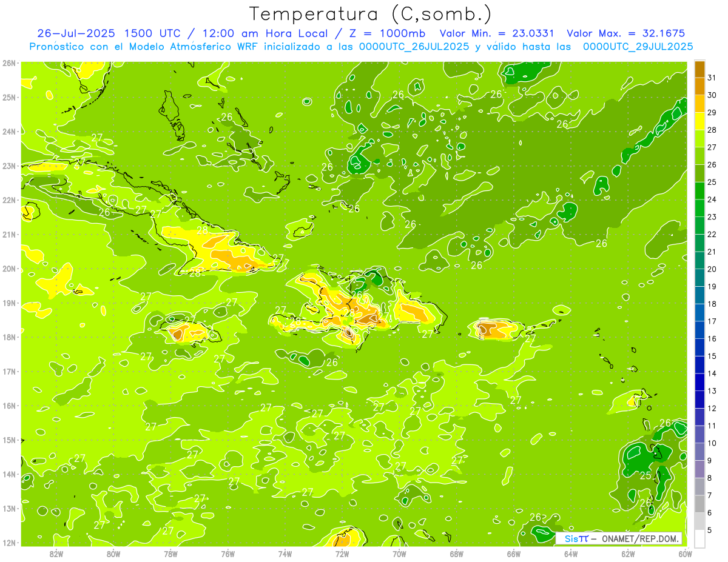Pick the light gray segment between 5 and 6
This screenshot has height=562, width=728.
(x=699, y=521)
